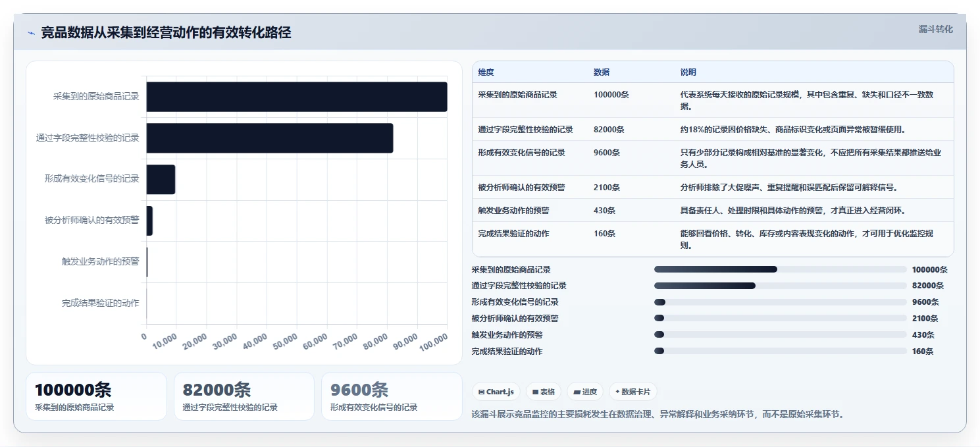Click the lightning icon beside the title

31,33
